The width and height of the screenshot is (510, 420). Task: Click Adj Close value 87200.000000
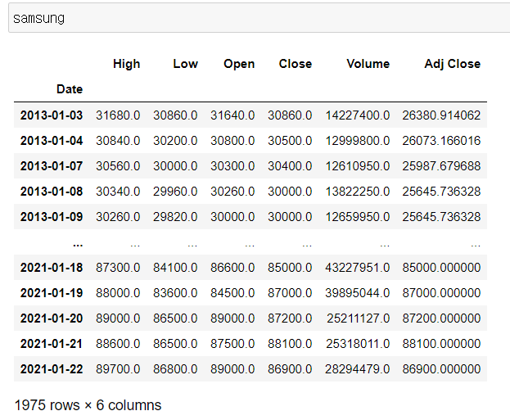[x=441, y=318]
